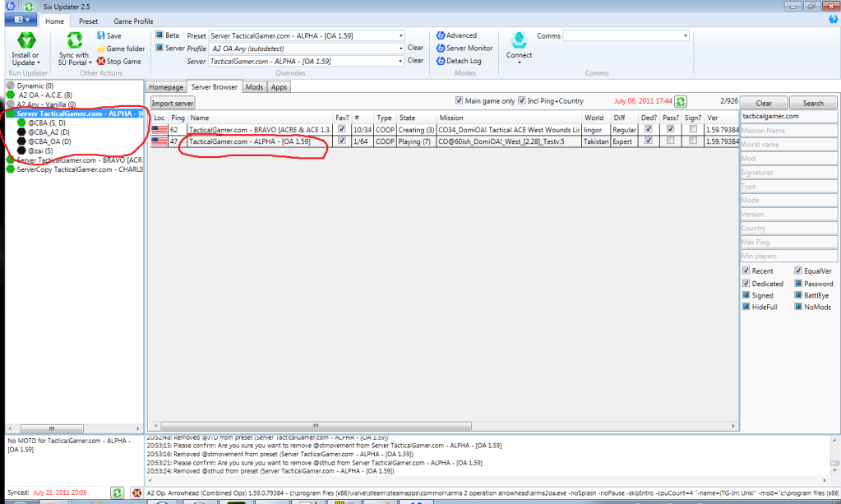The height and width of the screenshot is (504, 841).
Task: Click the refresh icon in the title bar
Action: (x=29, y=7)
